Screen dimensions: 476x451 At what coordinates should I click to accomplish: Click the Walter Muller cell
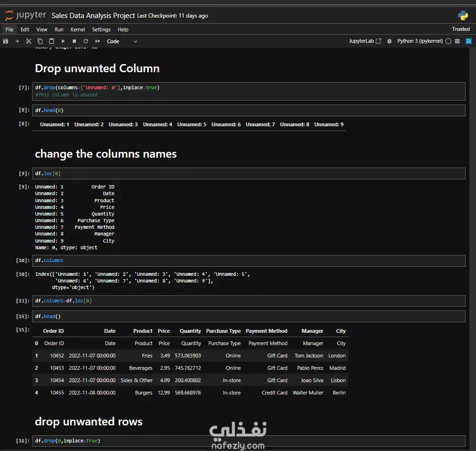308,393
